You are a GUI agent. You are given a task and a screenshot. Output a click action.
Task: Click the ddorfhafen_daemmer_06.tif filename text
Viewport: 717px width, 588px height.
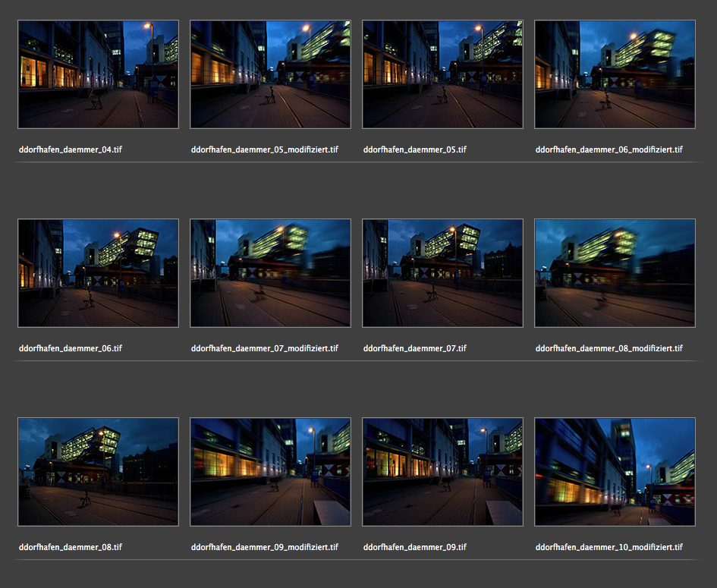point(70,348)
